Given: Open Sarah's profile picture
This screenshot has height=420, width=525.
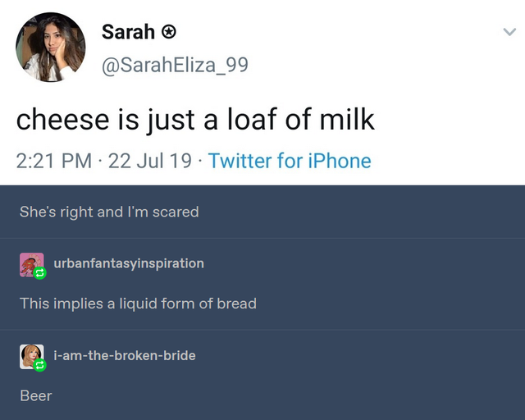Looking at the screenshot, I should [50, 47].
